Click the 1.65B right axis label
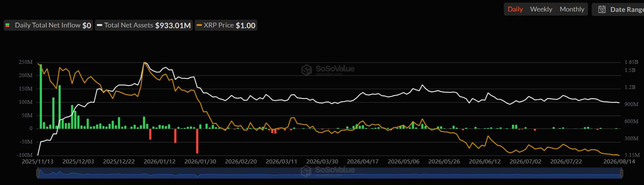Screen dimensions: 644x185 (631, 62)
